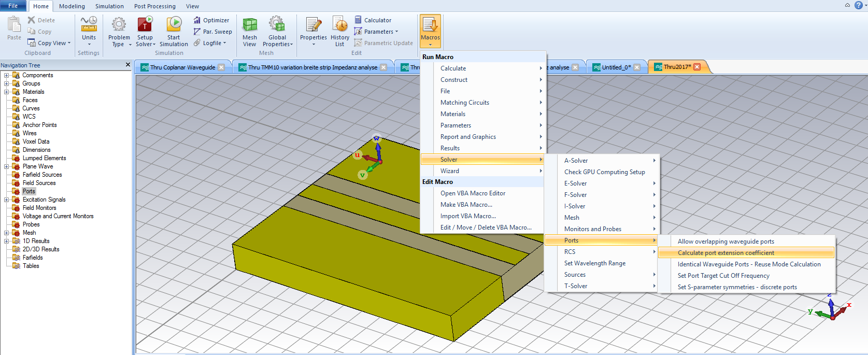
Task: Switch to the View ribbon tab
Action: (192, 6)
